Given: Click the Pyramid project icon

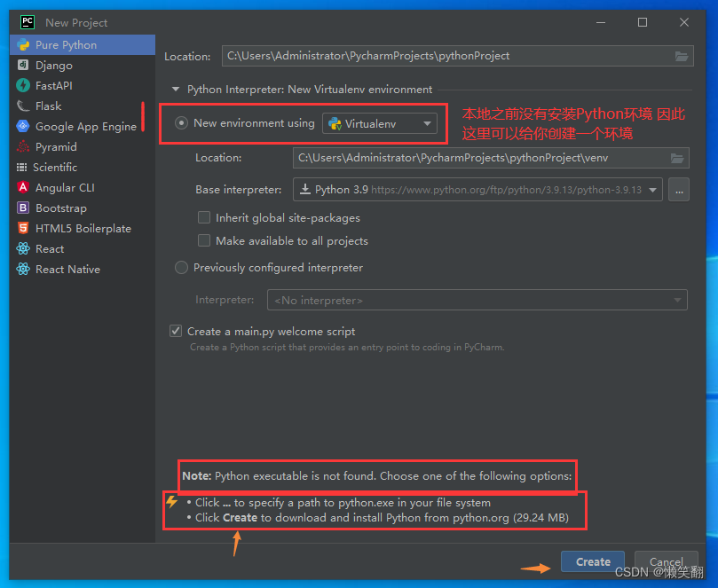Looking at the screenshot, I should pos(23,146).
